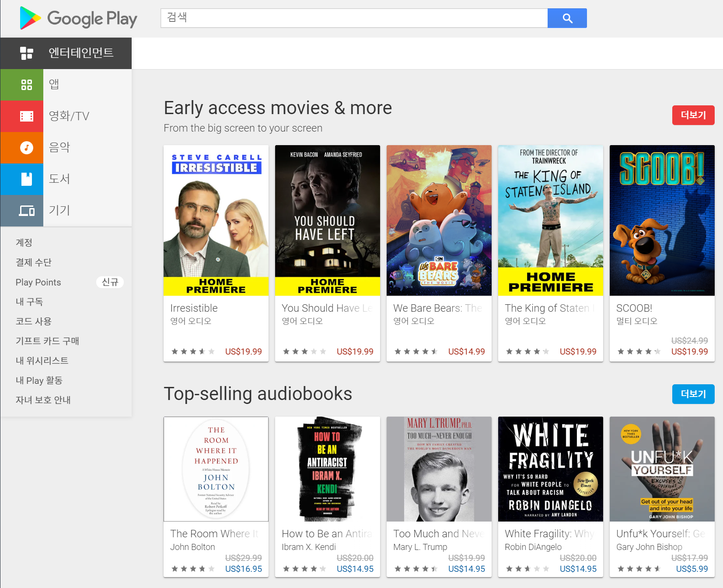Viewport: 723px width, 588px height.
Task: Click US$14.95 price for White Fragility
Action: [x=578, y=569]
